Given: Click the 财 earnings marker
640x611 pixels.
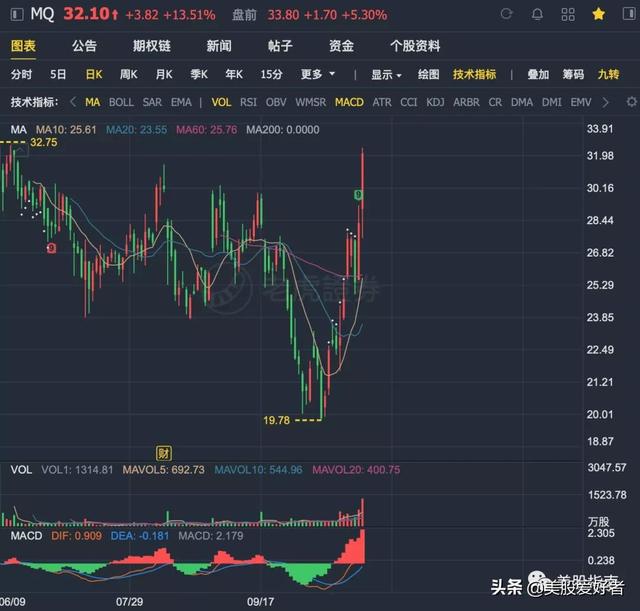Looking at the screenshot, I should (x=164, y=453).
